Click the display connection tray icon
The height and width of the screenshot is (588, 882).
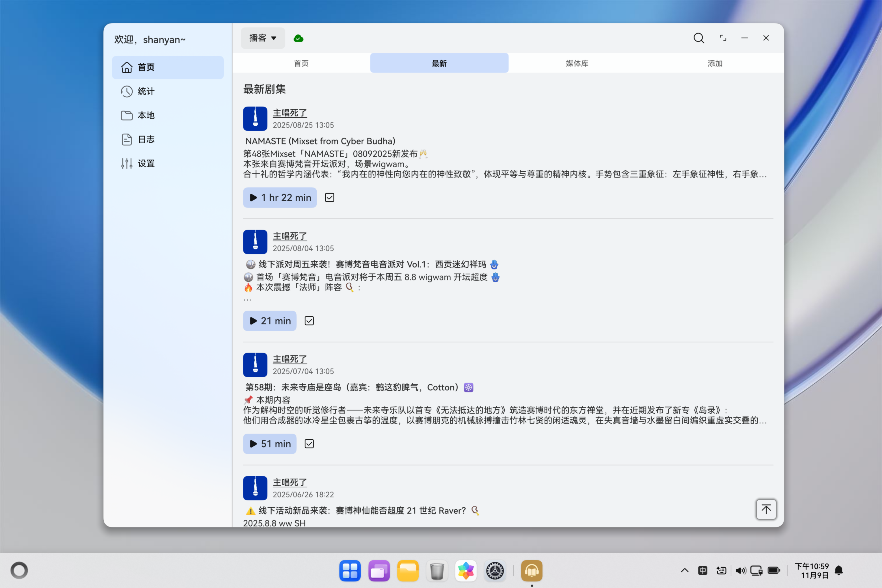pyautogui.click(x=756, y=570)
